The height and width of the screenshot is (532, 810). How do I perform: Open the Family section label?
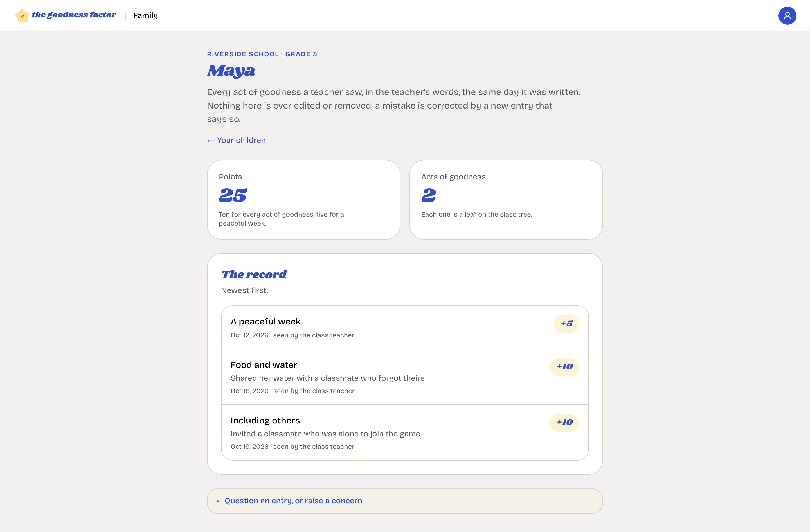(x=145, y=15)
